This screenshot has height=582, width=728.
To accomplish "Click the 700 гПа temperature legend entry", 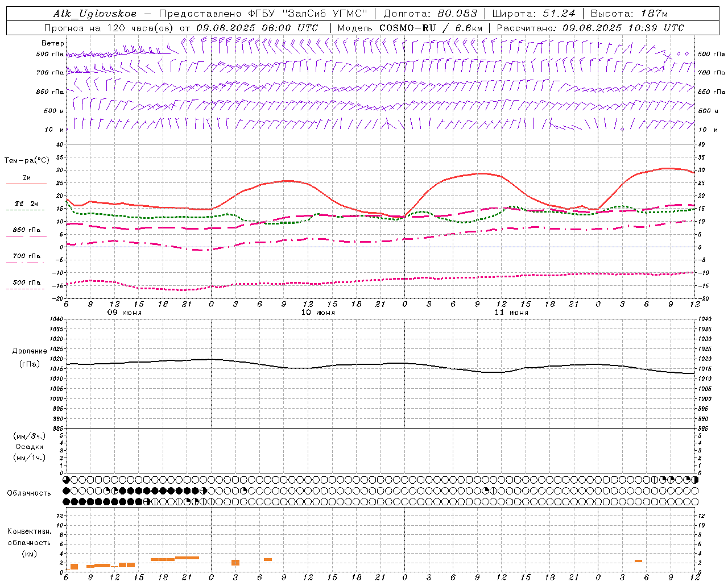I will [27, 256].
